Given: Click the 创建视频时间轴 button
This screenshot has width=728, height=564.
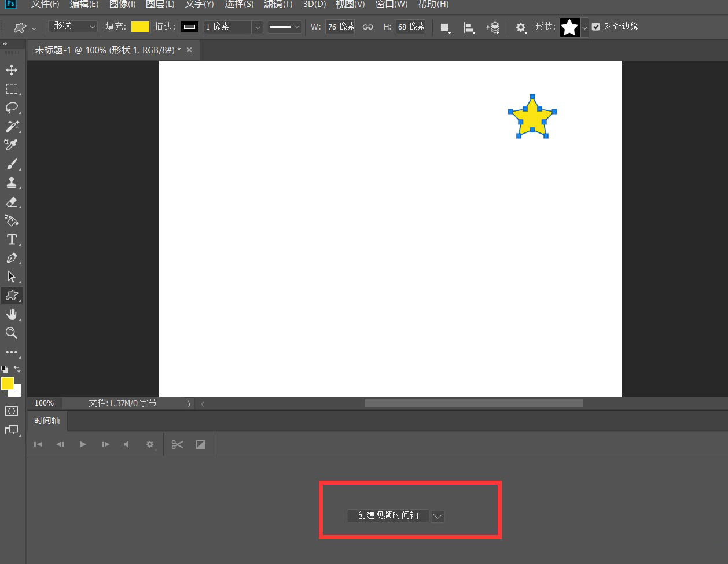Looking at the screenshot, I should point(388,515).
